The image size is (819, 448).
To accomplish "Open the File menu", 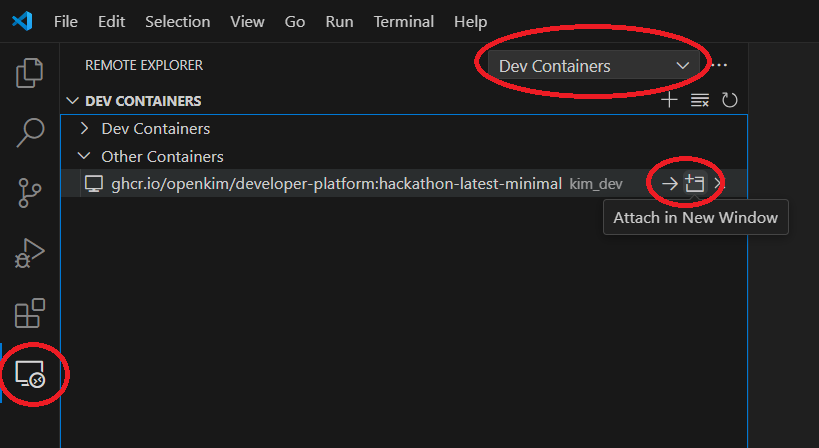I will (x=66, y=21).
